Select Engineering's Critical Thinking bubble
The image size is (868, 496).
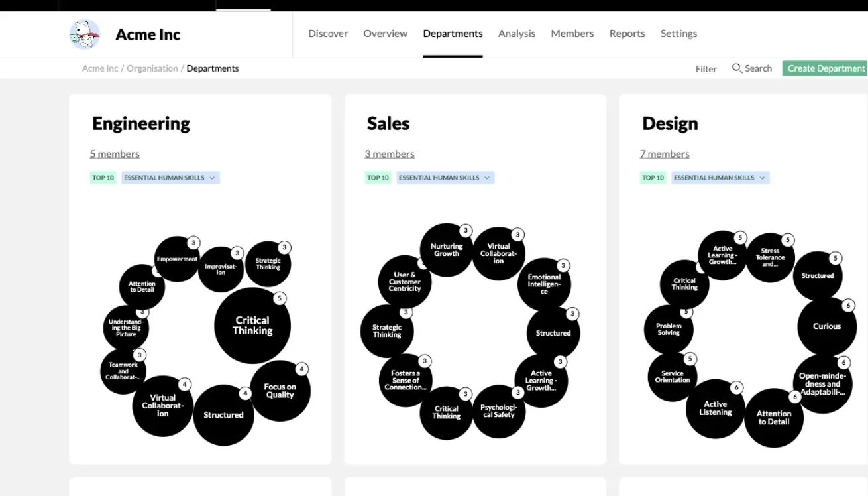pyautogui.click(x=252, y=326)
